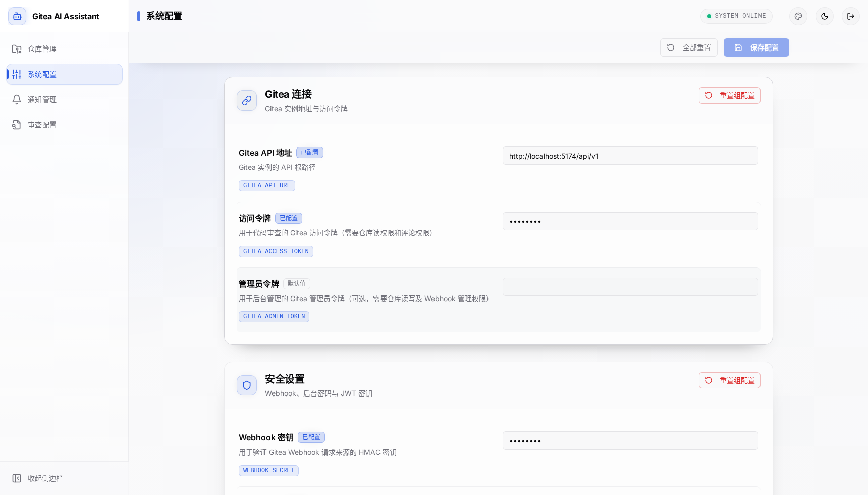
Task: Open 仓库管理 in sidebar
Action: click(64, 49)
